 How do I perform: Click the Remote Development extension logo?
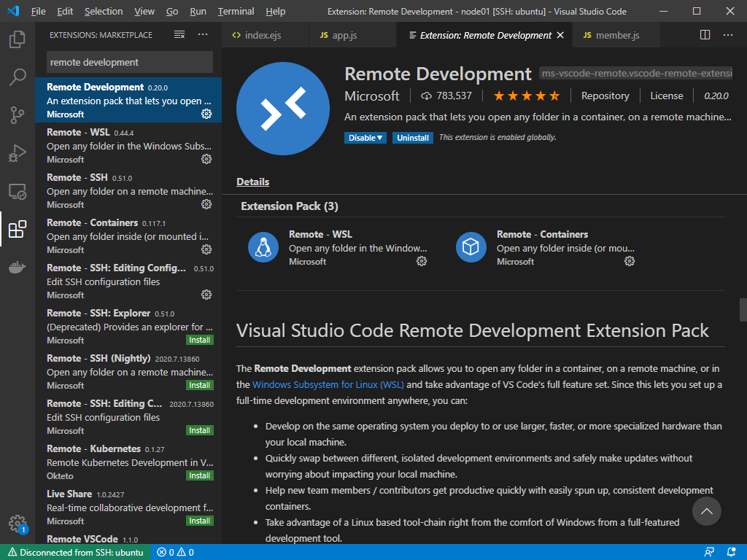(x=283, y=109)
